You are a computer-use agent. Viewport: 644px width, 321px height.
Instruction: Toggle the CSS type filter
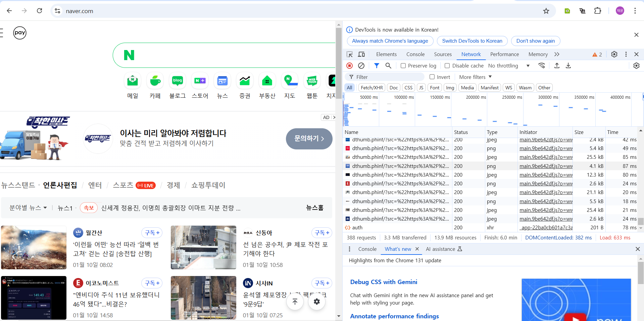[x=408, y=88]
